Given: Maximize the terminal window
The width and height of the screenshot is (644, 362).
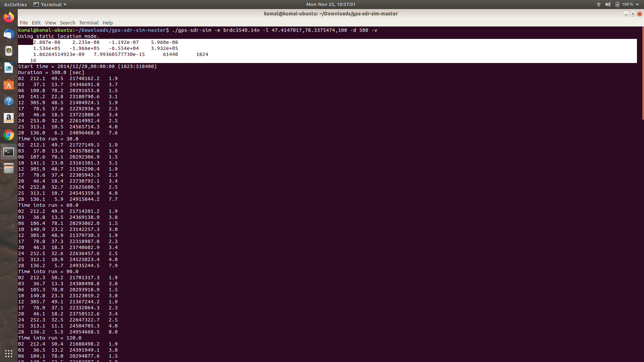Looking at the screenshot, I should pyautogui.click(x=633, y=14).
